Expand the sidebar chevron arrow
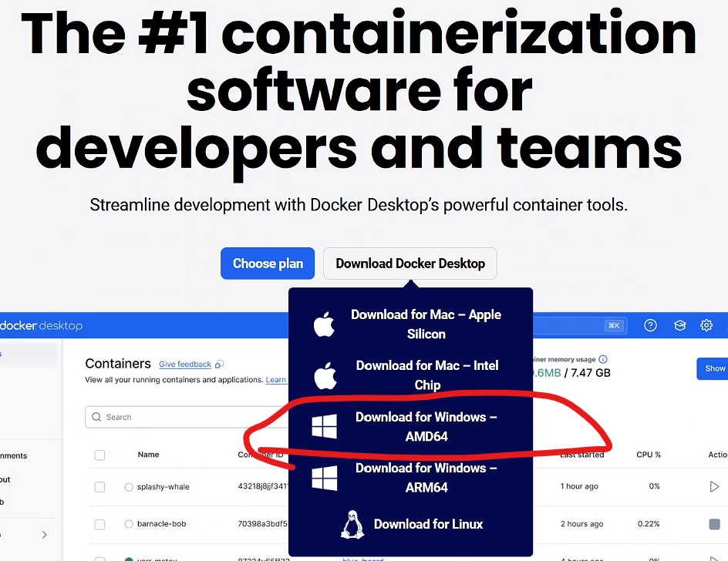Screen dimensions: 728x561 pyautogui.click(x=45, y=535)
